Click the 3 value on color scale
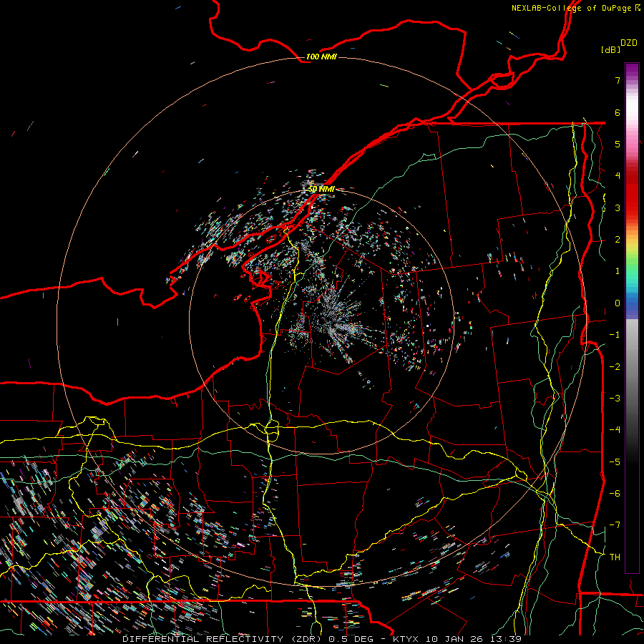The width and height of the screenshot is (644, 644). click(x=618, y=208)
